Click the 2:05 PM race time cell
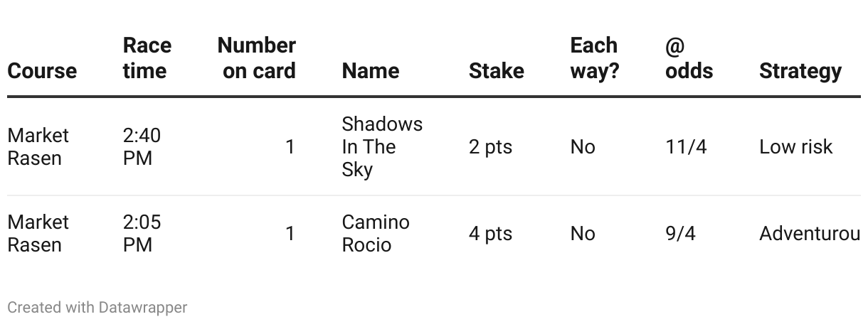This screenshot has height=324, width=868. tap(142, 234)
